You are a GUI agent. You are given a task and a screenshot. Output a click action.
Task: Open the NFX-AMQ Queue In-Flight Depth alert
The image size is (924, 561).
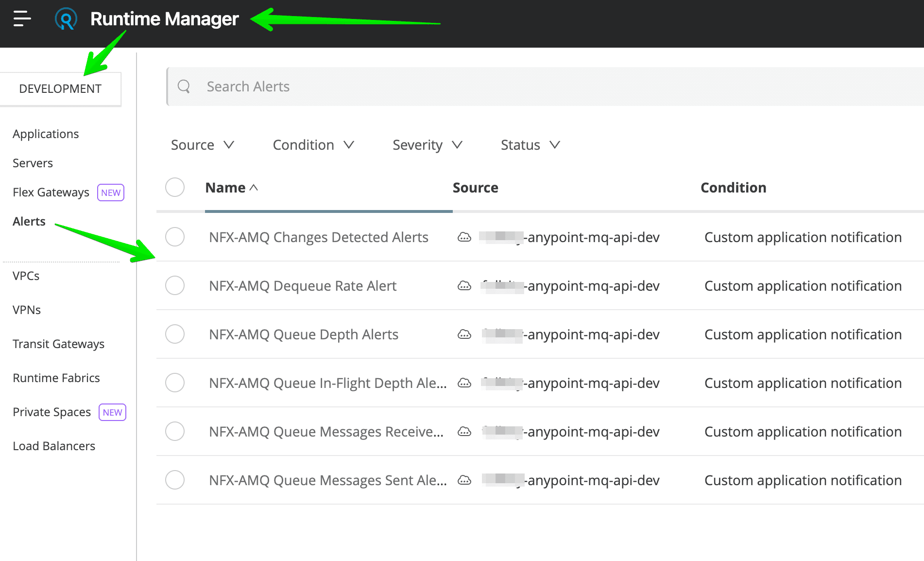[328, 383]
